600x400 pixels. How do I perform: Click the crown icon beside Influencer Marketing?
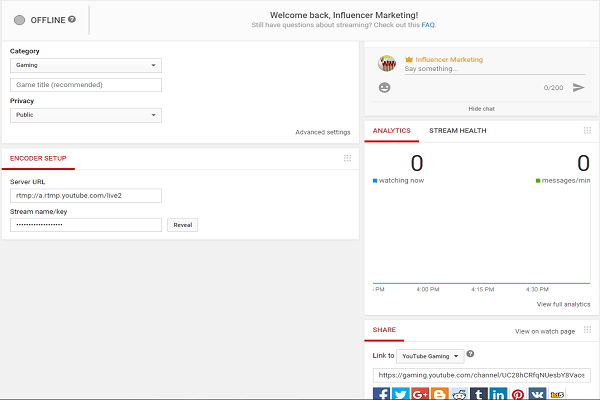pyautogui.click(x=409, y=59)
